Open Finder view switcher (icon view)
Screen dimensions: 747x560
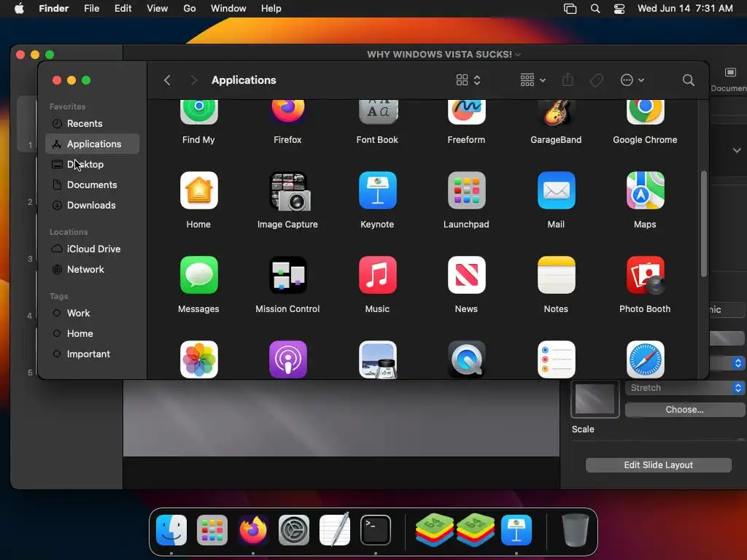tap(468, 80)
